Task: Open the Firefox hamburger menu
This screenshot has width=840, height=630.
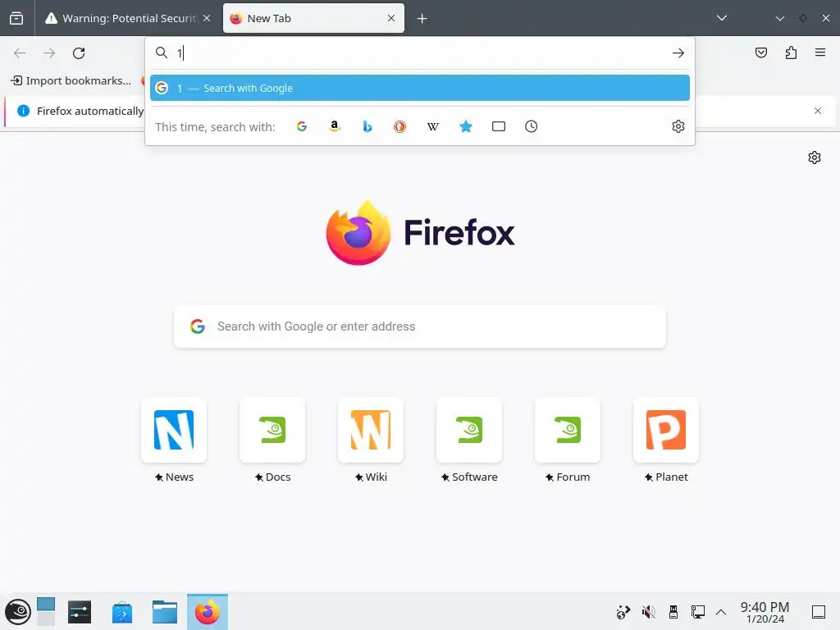Action: (820, 52)
